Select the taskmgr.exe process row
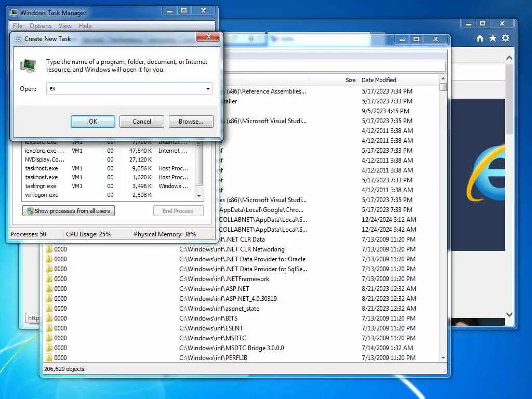532x399 pixels. (107, 186)
